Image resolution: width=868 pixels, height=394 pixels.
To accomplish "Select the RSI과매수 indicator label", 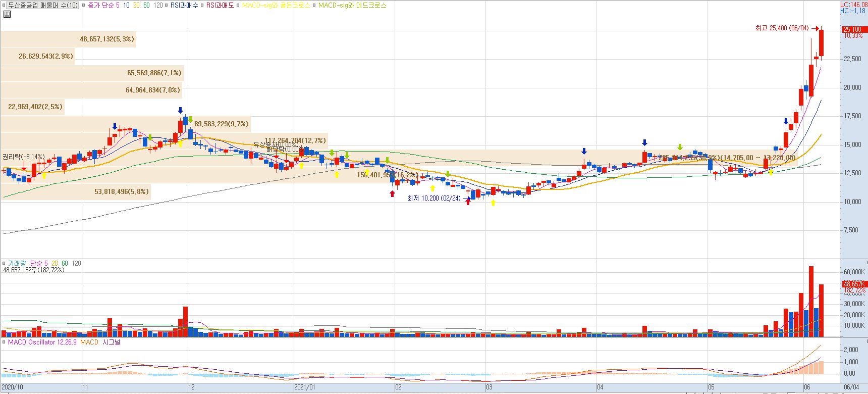I will point(184,5).
